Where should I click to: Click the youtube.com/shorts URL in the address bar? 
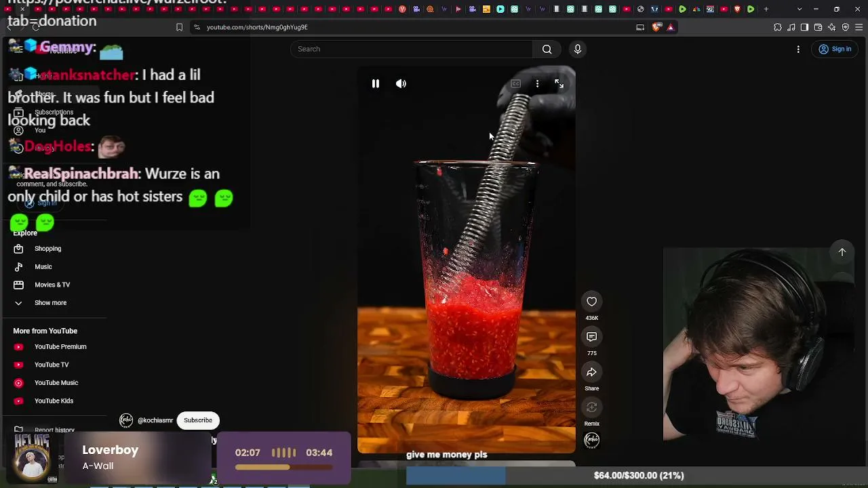(257, 27)
